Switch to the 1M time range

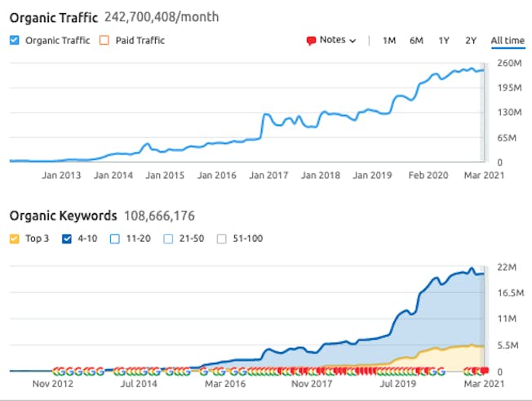389,40
